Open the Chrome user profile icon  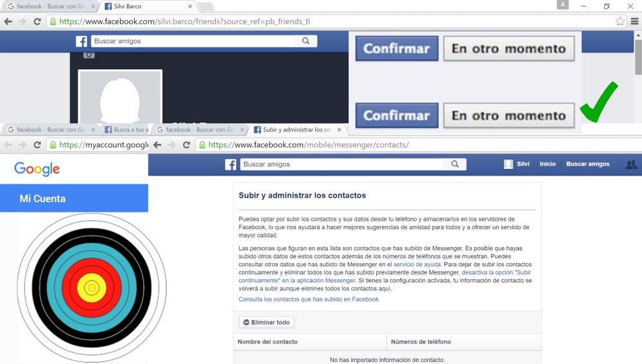pos(562,5)
